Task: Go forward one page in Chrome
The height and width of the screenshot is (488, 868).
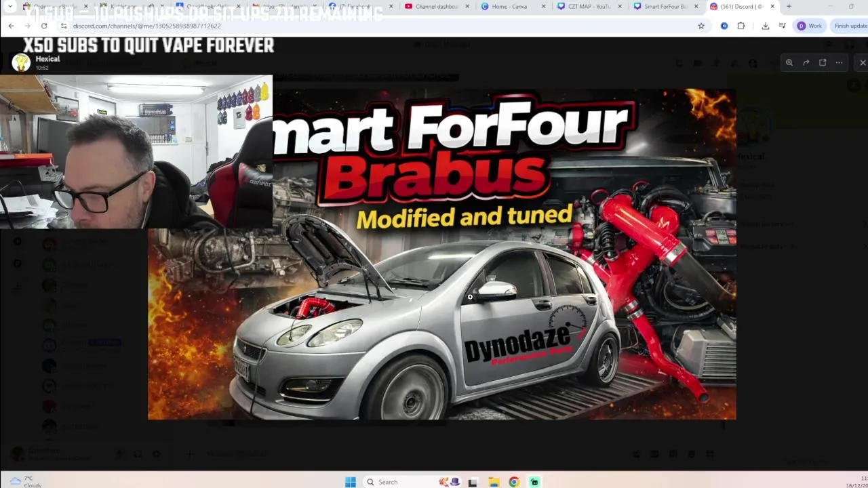Action: tap(27, 26)
